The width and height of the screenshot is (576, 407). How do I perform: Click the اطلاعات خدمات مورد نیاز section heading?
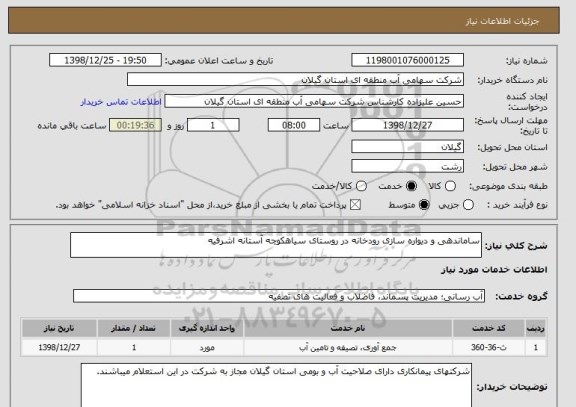(x=494, y=270)
